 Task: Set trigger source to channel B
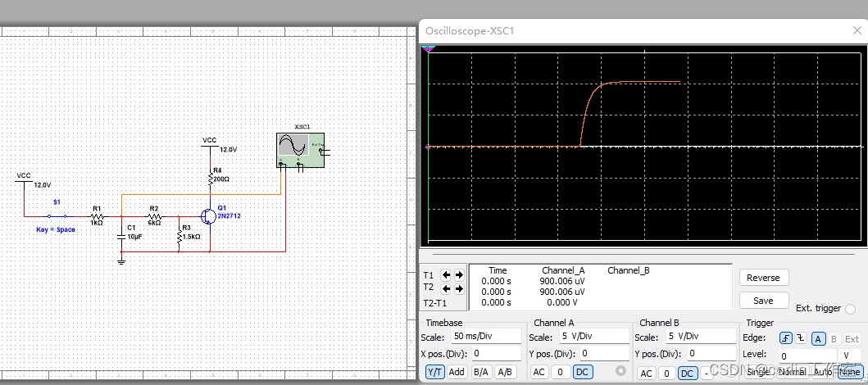pos(834,338)
